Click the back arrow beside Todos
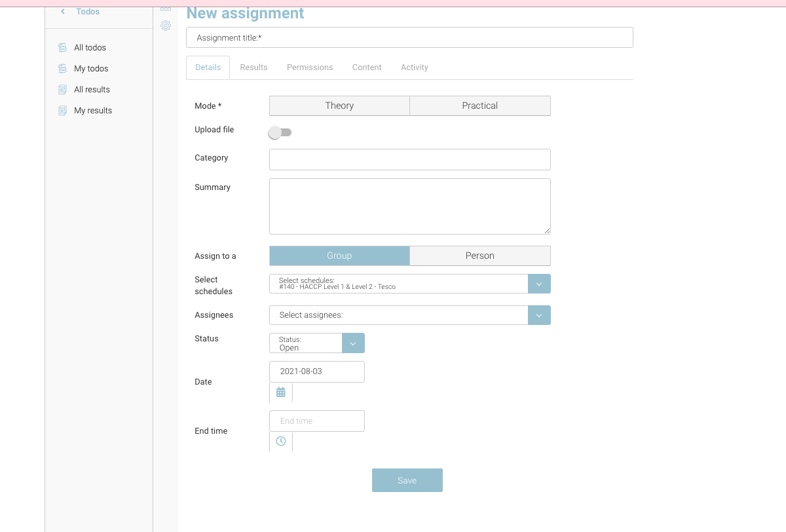 [x=63, y=12]
